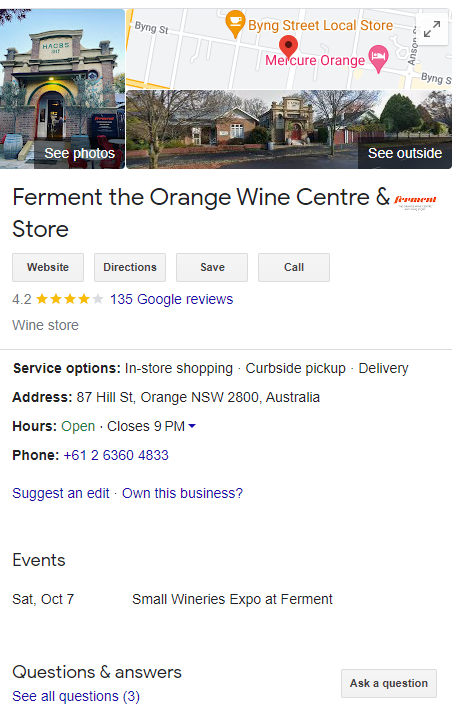The image size is (452, 707).
Task: Open the Small Wineries Expo at Ferment event
Action: (232, 599)
